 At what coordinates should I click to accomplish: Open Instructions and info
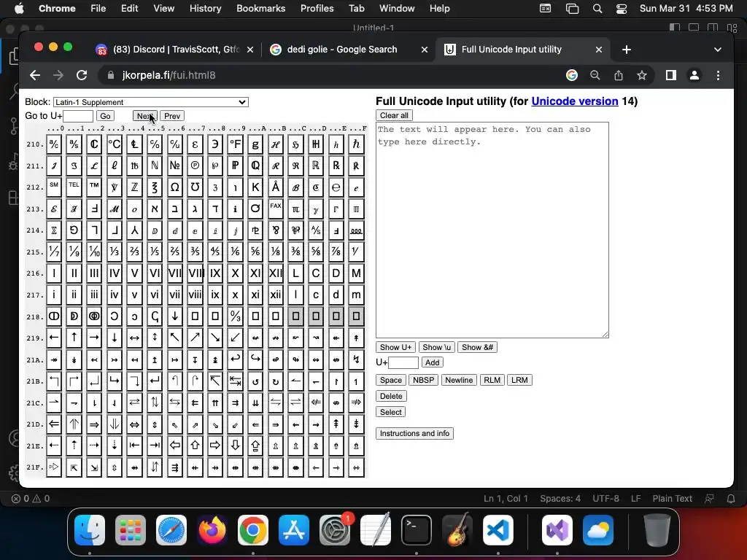pos(414,433)
